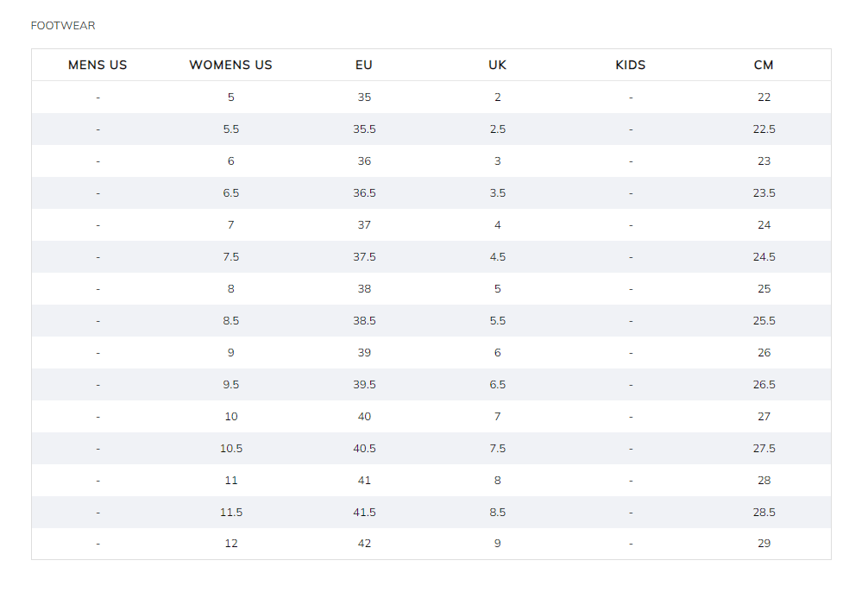The image size is (868, 592).
Task: Select UK size 7 cell
Action: click(497, 417)
